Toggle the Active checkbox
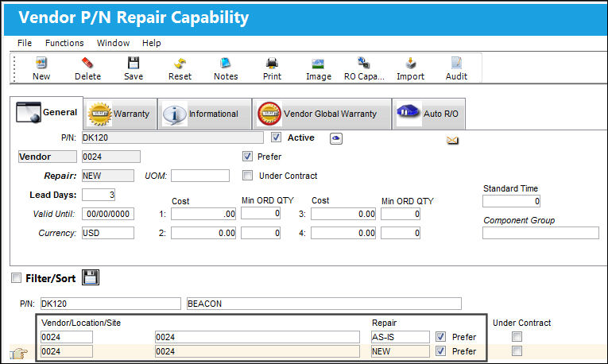 [x=276, y=137]
